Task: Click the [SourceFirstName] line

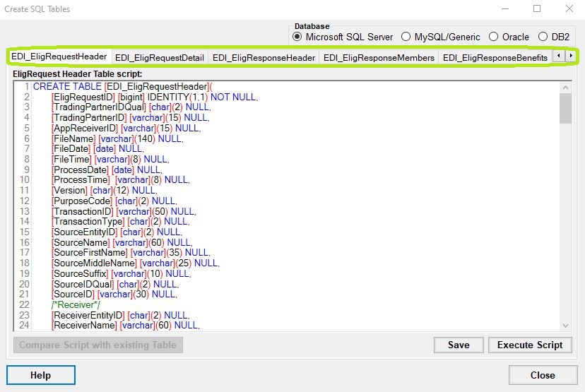Action: point(131,253)
